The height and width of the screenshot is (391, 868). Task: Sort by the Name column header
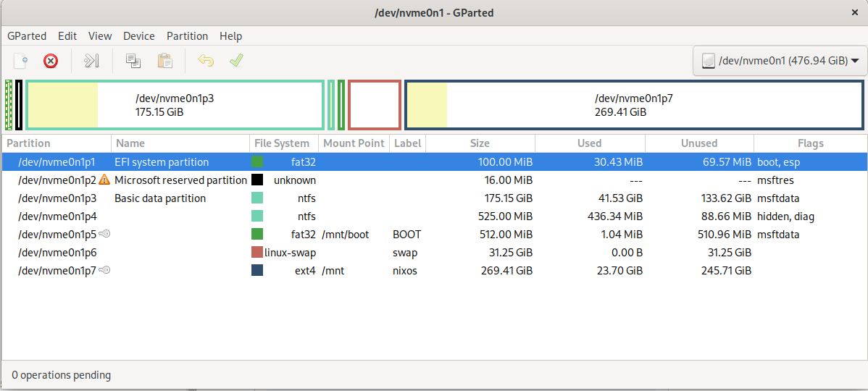tap(180, 143)
